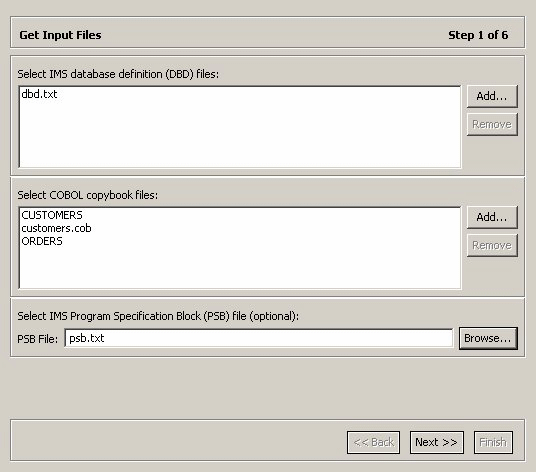Screen dimensions: 536x472
Task: Select CUSTOMERS in the copybook list
Action: pos(52,215)
